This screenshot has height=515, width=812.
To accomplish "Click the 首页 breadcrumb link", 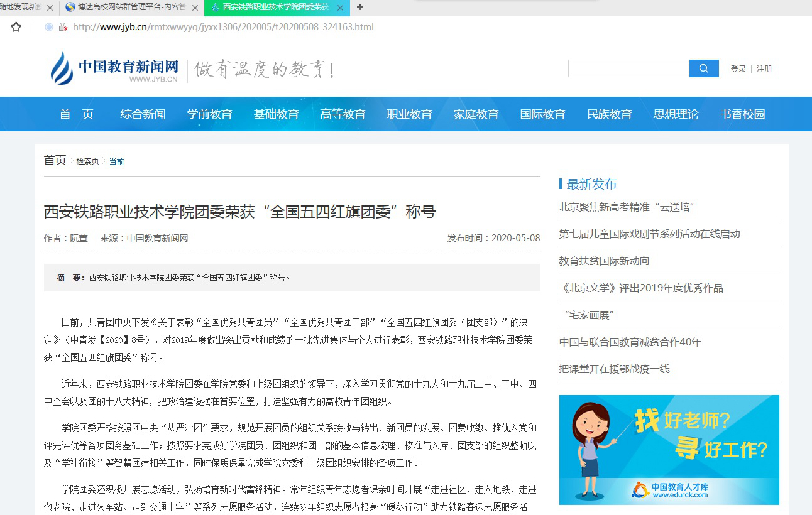I will pyautogui.click(x=55, y=160).
